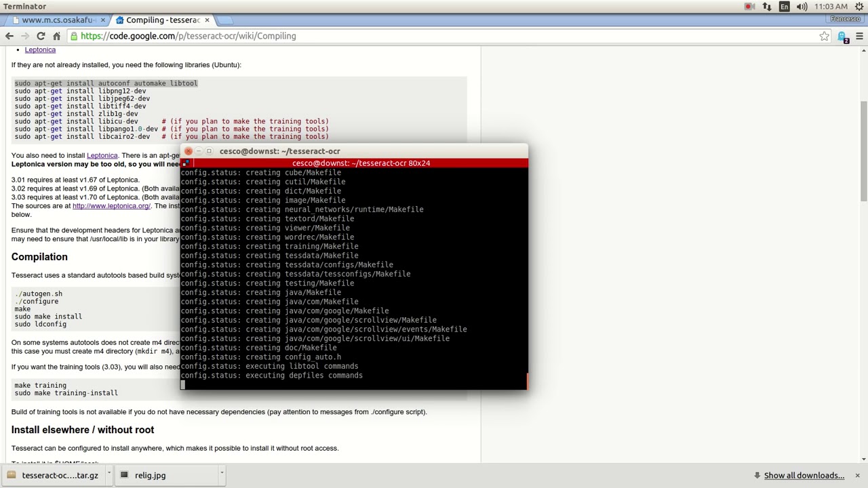Click the Francesco profile button

[845, 19]
